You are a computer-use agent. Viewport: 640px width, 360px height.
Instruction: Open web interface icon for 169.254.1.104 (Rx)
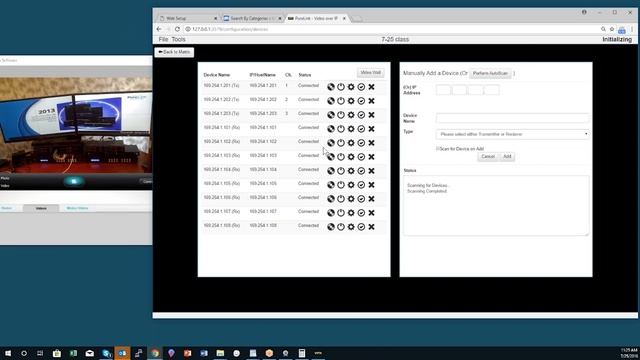[331, 171]
